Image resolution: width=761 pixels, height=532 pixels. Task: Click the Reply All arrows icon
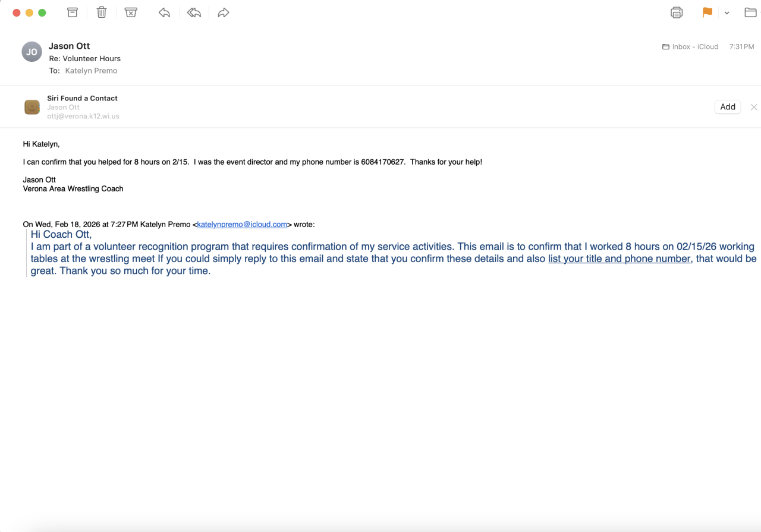(194, 12)
